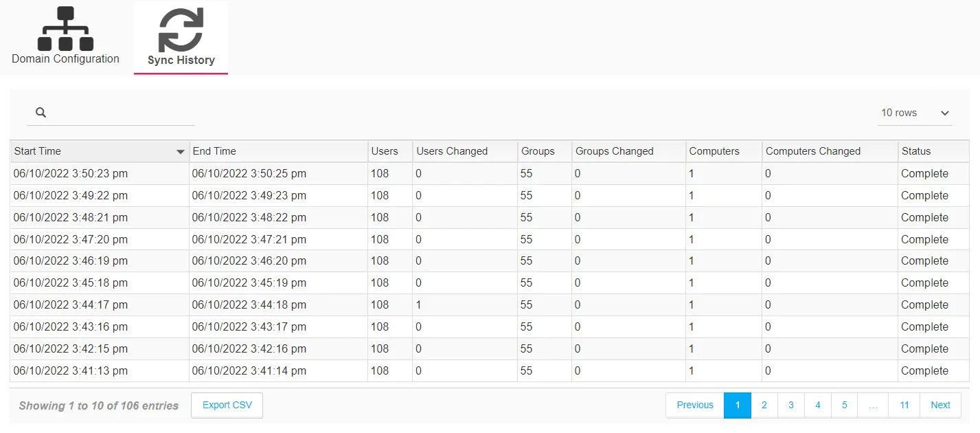
Task: Click end time 06/10/2022 3:50:25 pm
Action: click(x=249, y=174)
